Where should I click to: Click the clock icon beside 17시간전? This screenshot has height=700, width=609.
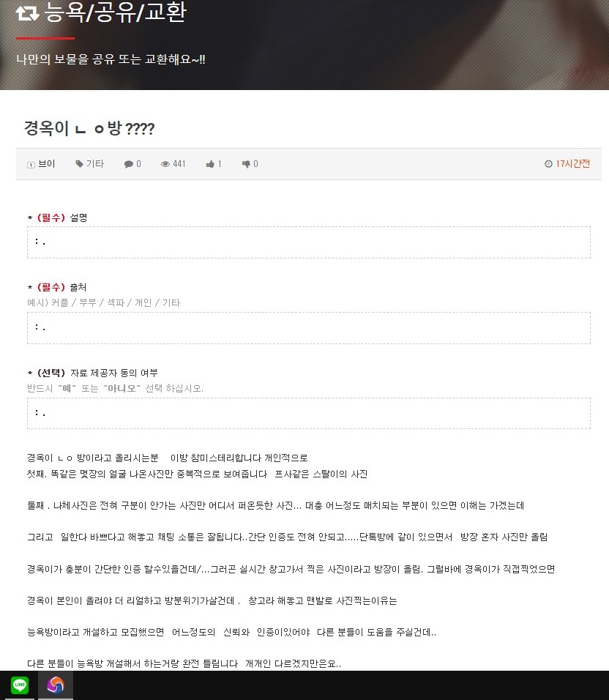point(548,164)
